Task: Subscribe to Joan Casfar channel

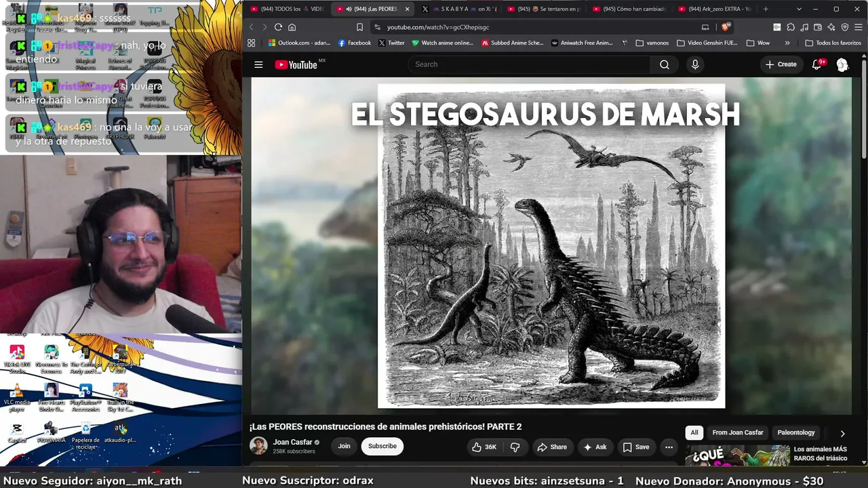Action: pyautogui.click(x=382, y=447)
